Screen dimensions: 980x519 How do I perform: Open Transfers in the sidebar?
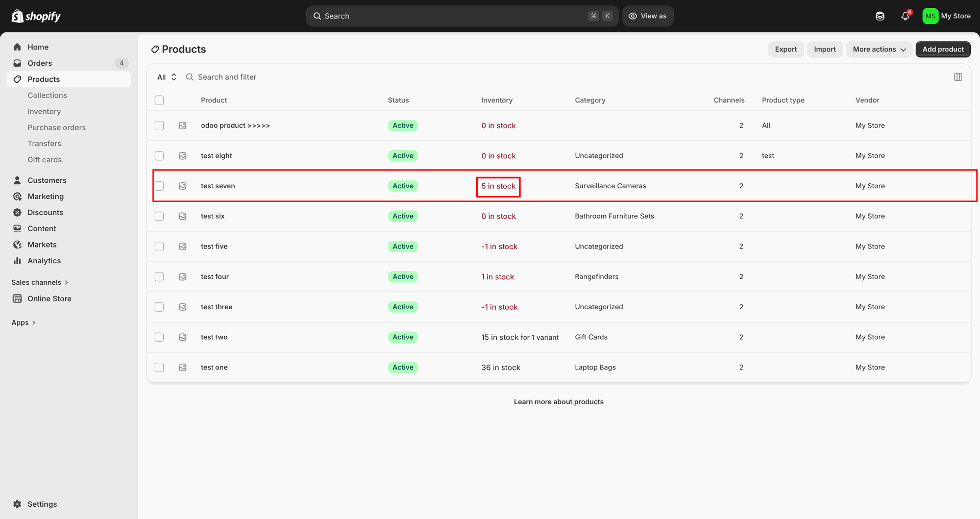(44, 144)
